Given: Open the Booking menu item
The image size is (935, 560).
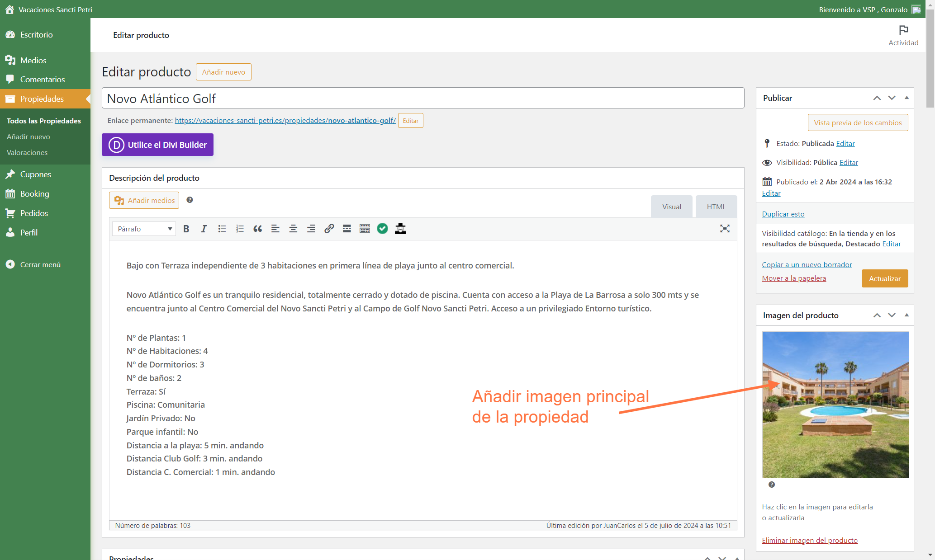Looking at the screenshot, I should tap(45, 194).
